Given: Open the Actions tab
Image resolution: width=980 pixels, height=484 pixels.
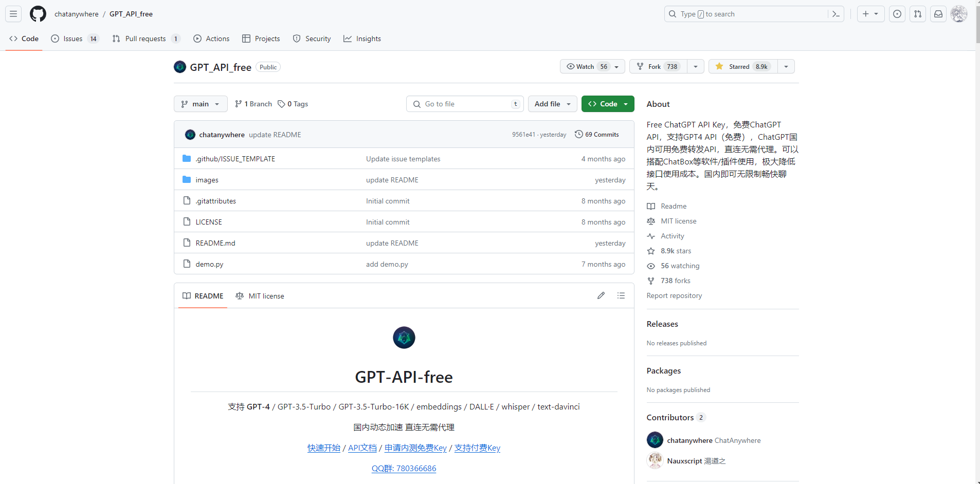Looking at the screenshot, I should 211,39.
